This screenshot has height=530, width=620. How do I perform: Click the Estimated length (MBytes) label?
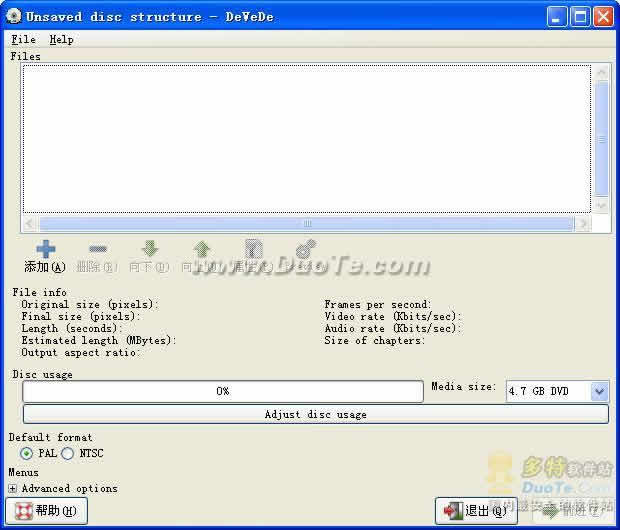pyautogui.click(x=99, y=340)
